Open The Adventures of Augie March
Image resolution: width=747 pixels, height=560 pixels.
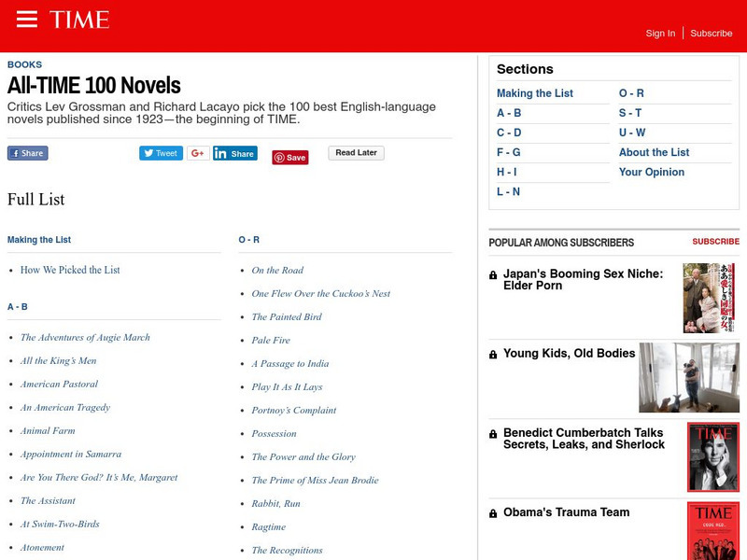pos(85,337)
